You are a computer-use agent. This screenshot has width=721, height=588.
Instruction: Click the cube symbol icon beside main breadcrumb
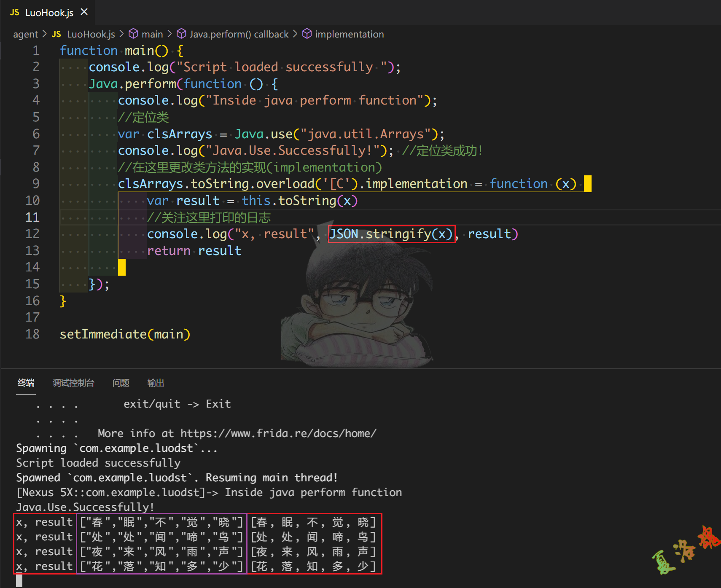134,34
